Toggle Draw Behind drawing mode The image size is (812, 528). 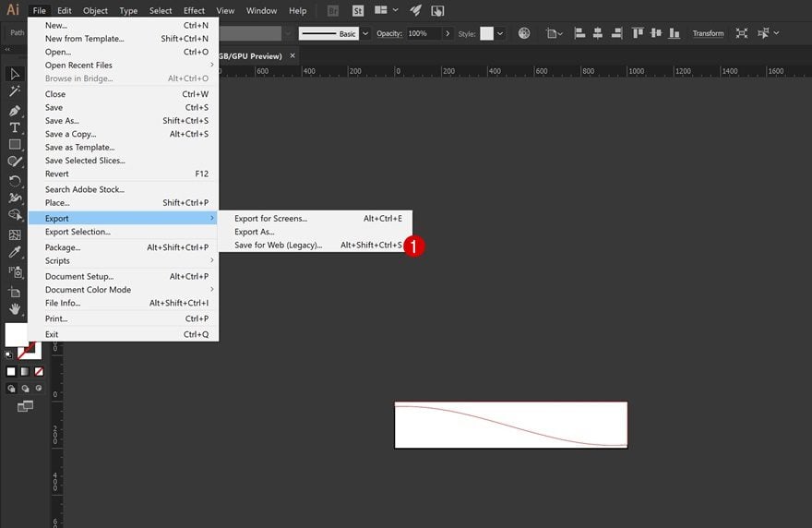pos(25,388)
